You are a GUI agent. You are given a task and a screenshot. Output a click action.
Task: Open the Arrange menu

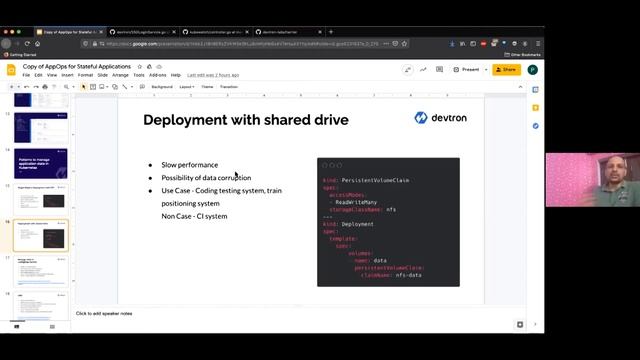coord(120,75)
